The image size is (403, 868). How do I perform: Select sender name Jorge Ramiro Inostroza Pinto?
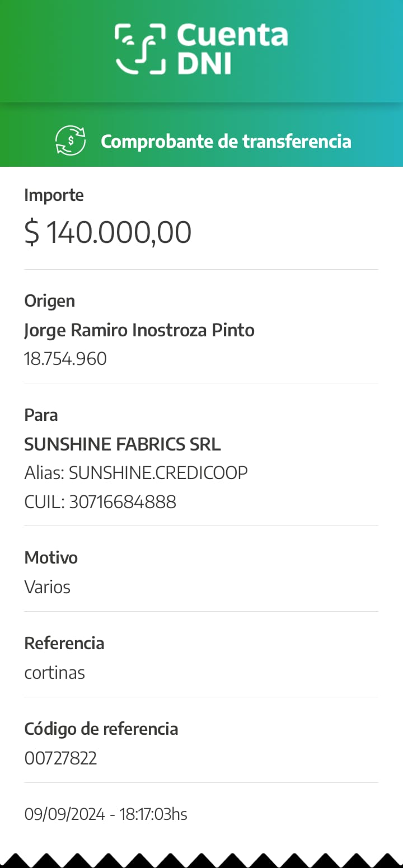(x=139, y=330)
